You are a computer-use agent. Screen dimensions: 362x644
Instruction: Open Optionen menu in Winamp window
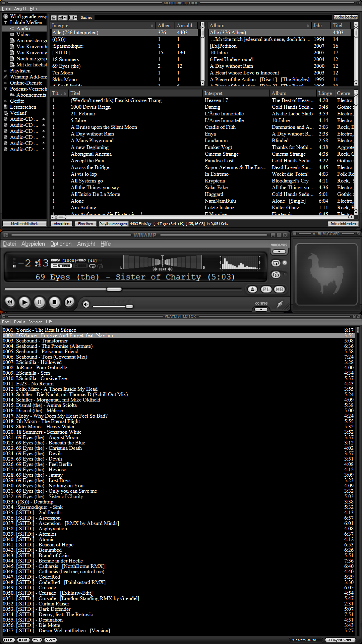[x=61, y=244]
